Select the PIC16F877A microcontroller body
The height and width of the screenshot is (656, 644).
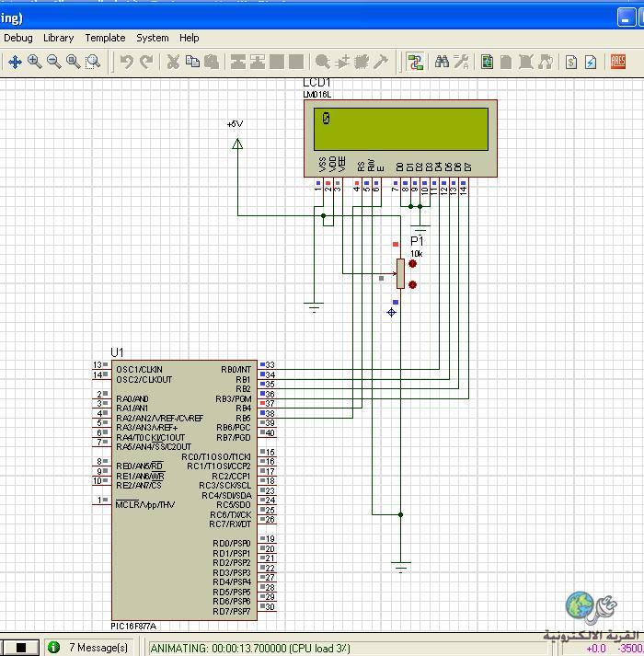(x=184, y=489)
